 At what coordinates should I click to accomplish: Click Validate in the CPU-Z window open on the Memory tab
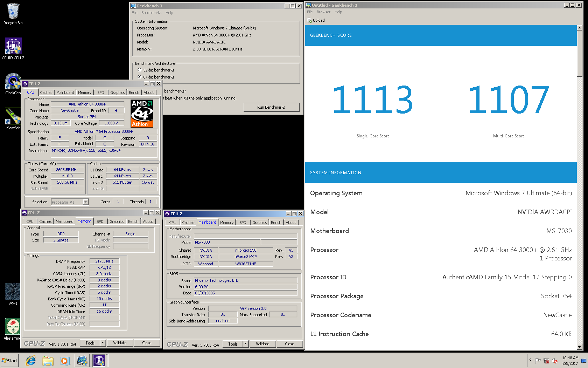[120, 343]
